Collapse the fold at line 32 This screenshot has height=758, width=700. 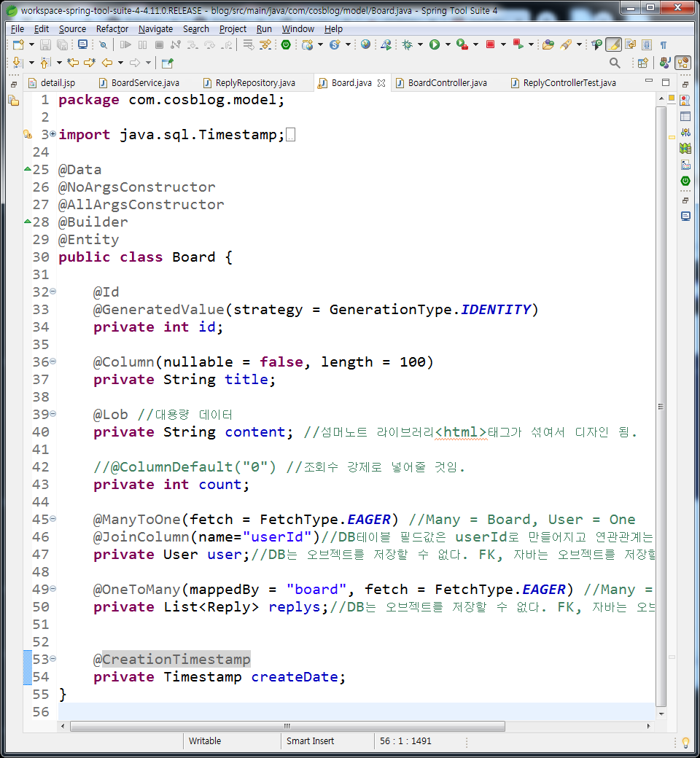(x=52, y=291)
